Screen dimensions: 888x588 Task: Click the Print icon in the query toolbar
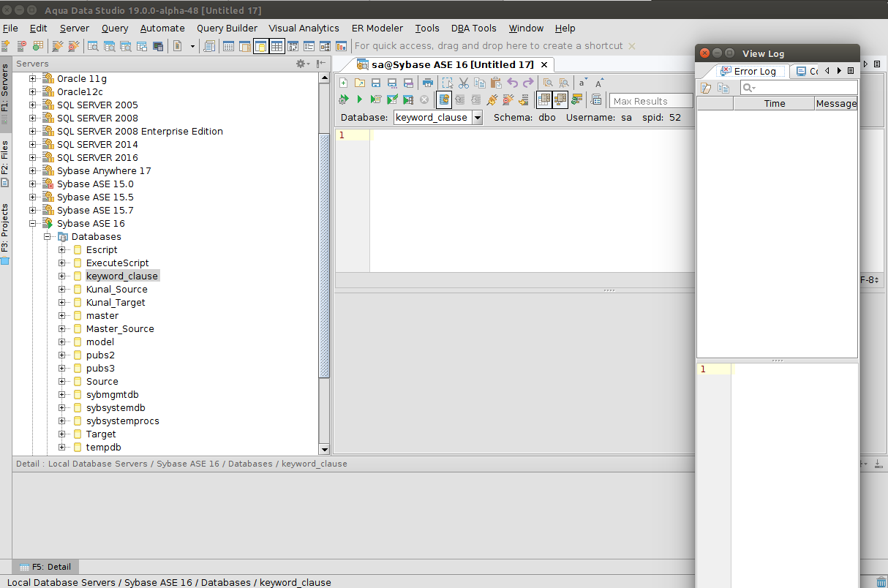pos(428,83)
